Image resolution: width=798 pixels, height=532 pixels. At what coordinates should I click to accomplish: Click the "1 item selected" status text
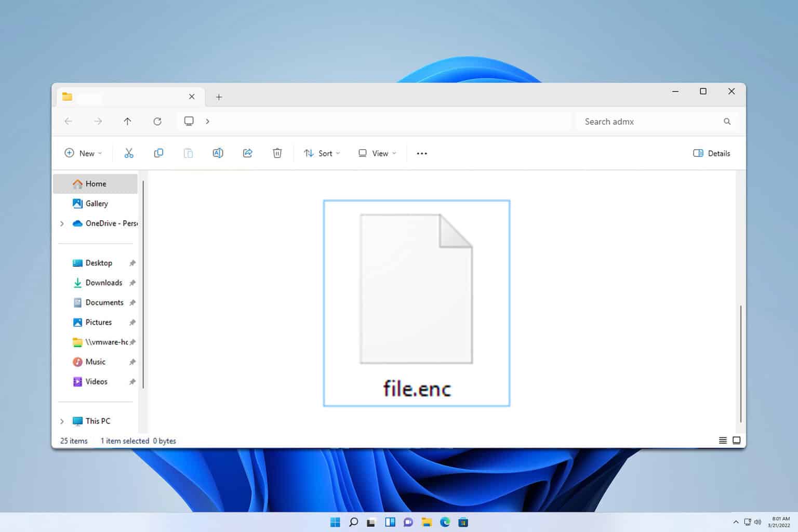tap(125, 441)
